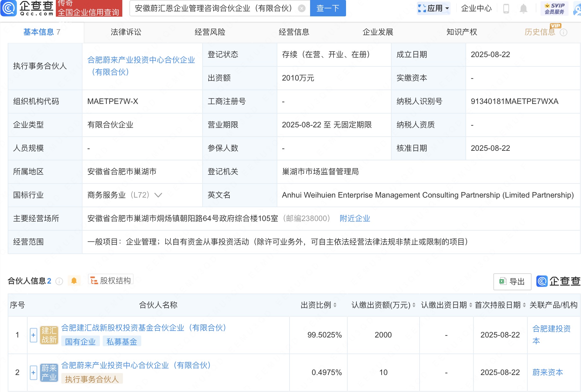Clear the search box text
This screenshot has width=581, height=392.
(302, 8)
